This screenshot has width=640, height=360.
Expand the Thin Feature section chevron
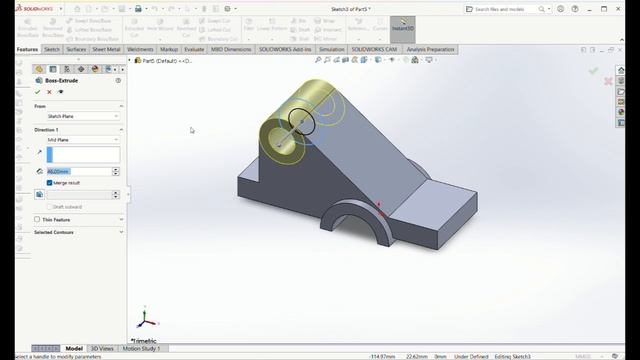tap(121, 220)
